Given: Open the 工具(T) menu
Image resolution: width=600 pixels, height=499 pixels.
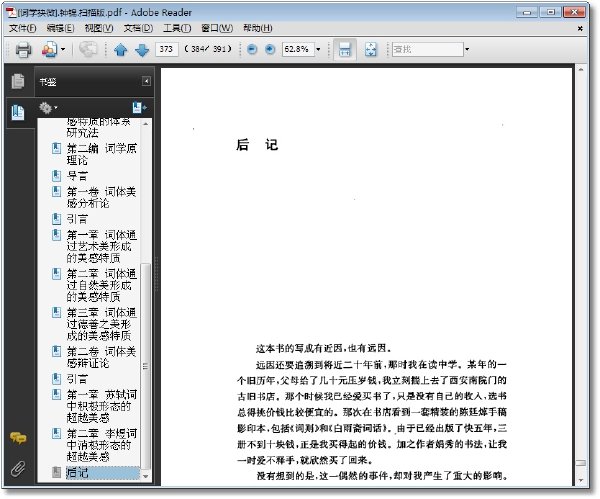Looking at the screenshot, I should click(x=177, y=28).
